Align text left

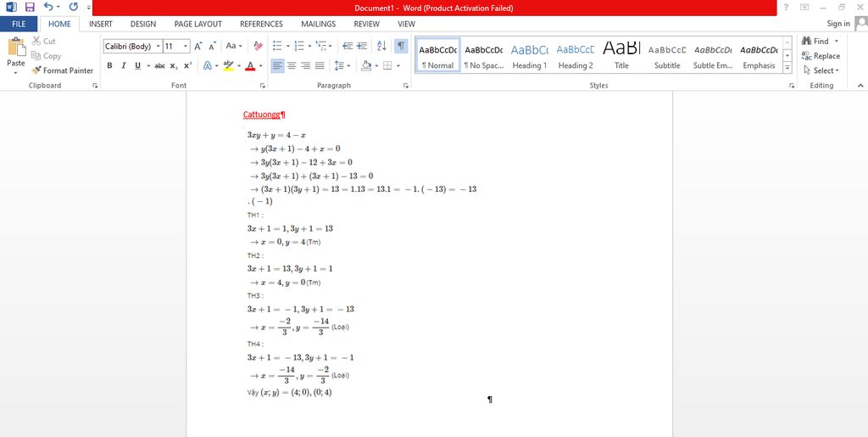[x=277, y=66]
